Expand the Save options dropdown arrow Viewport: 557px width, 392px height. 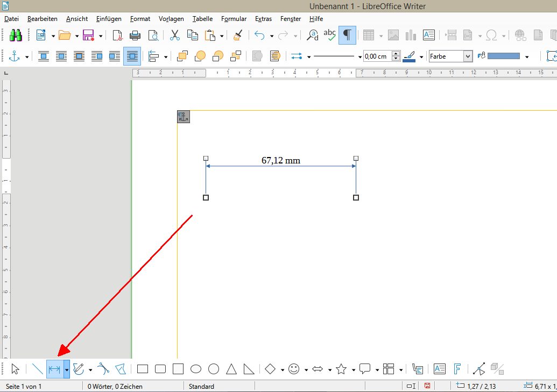pyautogui.click(x=101, y=36)
